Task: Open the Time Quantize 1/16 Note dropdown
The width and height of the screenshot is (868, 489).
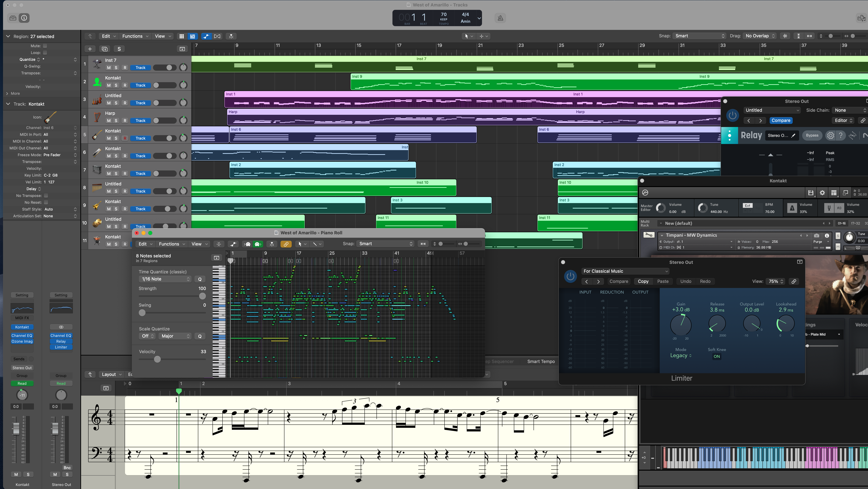Action: [165, 279]
